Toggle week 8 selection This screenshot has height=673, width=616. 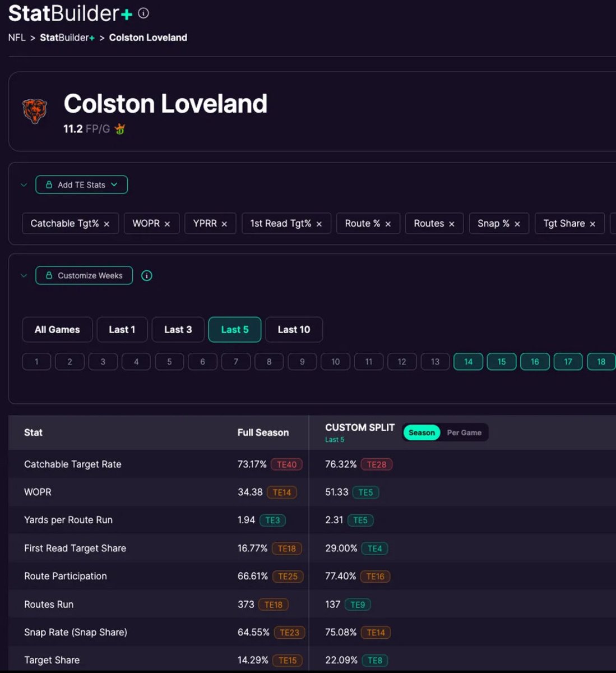pyautogui.click(x=269, y=362)
